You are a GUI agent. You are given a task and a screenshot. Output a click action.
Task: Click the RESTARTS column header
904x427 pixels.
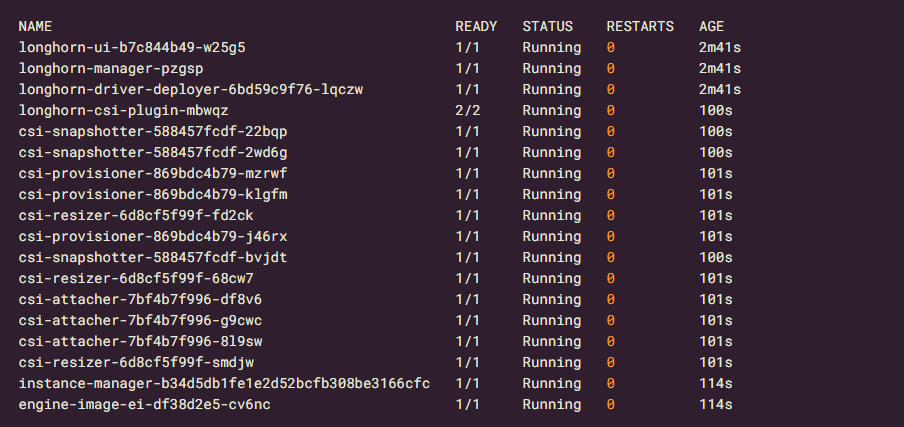[x=640, y=27]
